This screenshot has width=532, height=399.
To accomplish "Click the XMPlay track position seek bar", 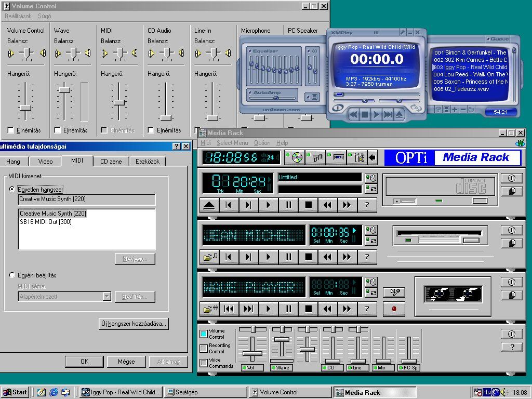I will (376, 95).
